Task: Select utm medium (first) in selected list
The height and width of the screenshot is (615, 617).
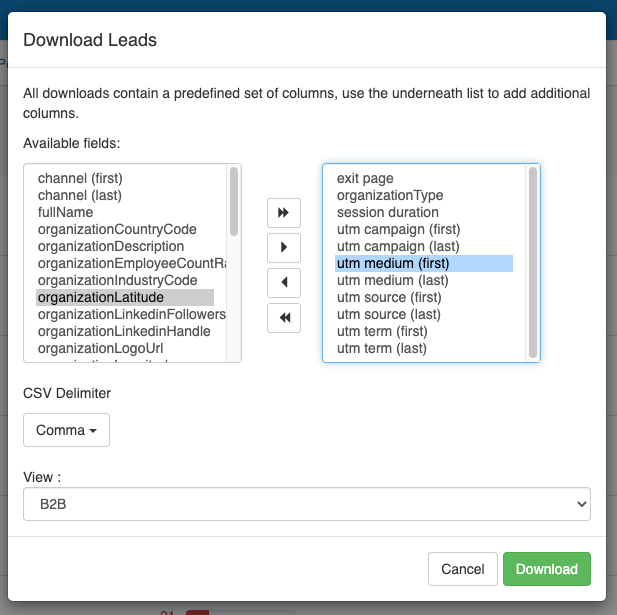Action: pyautogui.click(x=393, y=263)
